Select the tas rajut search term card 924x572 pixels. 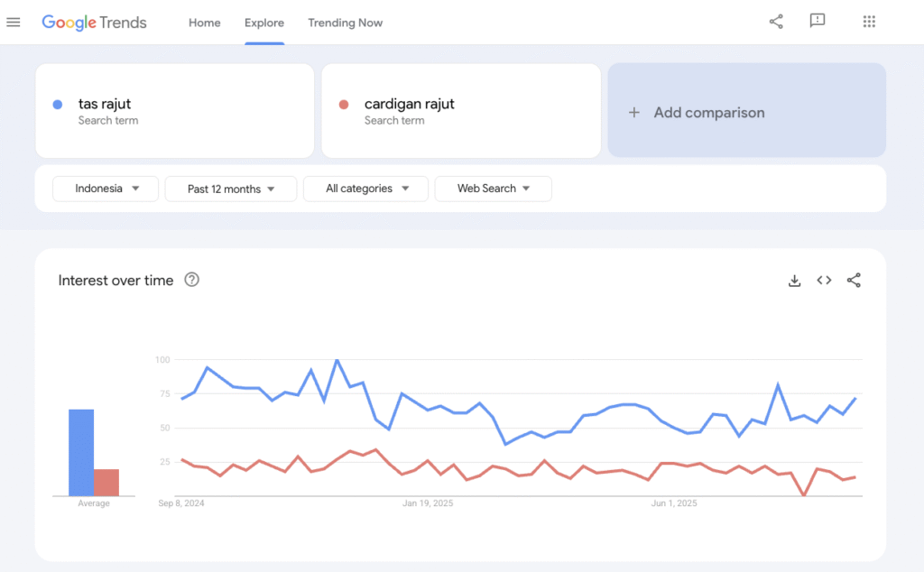tap(175, 110)
